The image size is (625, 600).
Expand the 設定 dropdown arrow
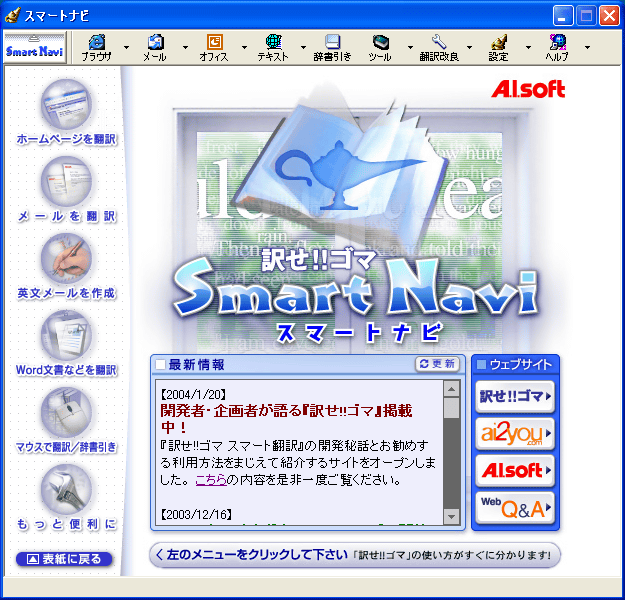click(528, 47)
